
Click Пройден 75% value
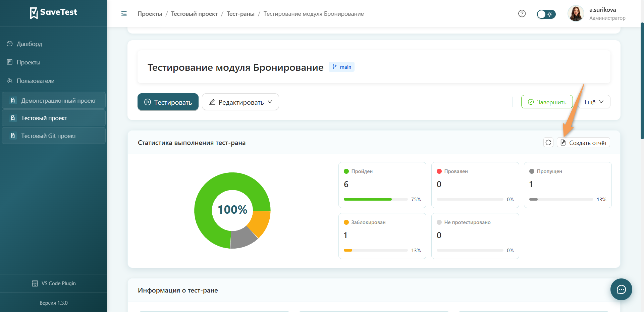pyautogui.click(x=416, y=200)
